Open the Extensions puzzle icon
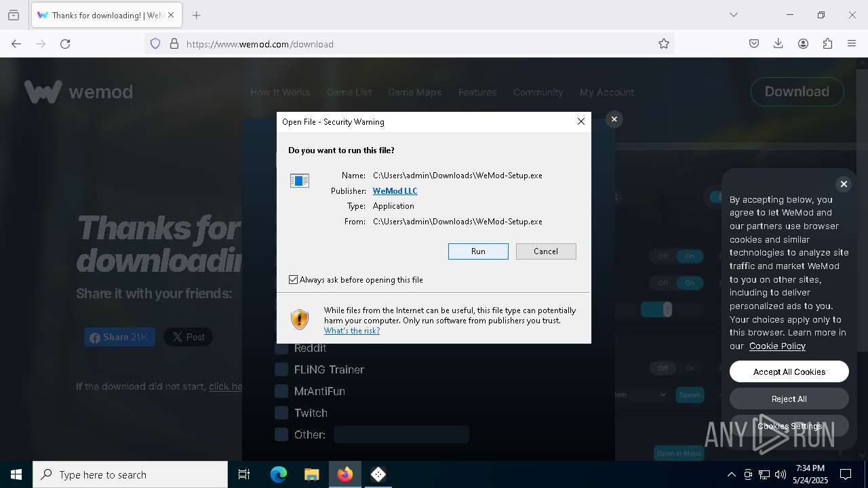This screenshot has width=868, height=488. (x=827, y=43)
